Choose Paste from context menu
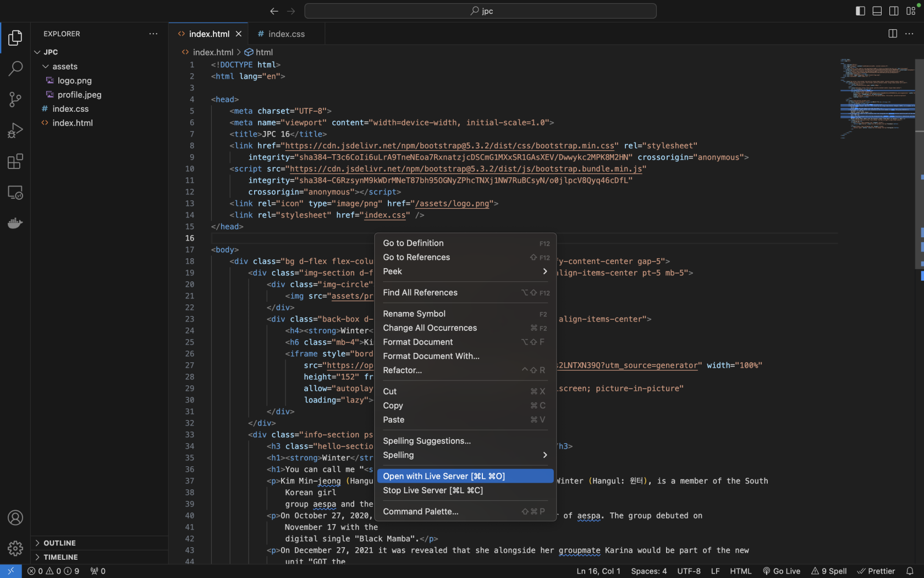The width and height of the screenshot is (924, 578). tap(465, 420)
